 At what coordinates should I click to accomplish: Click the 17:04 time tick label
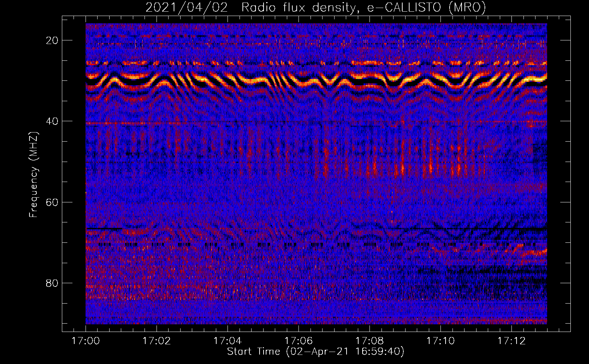click(x=228, y=341)
